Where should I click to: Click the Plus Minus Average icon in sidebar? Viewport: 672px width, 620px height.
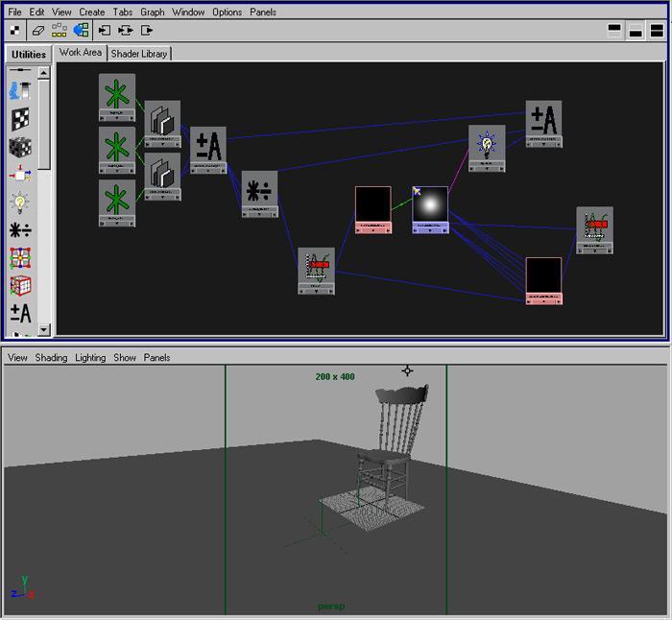click(20, 314)
